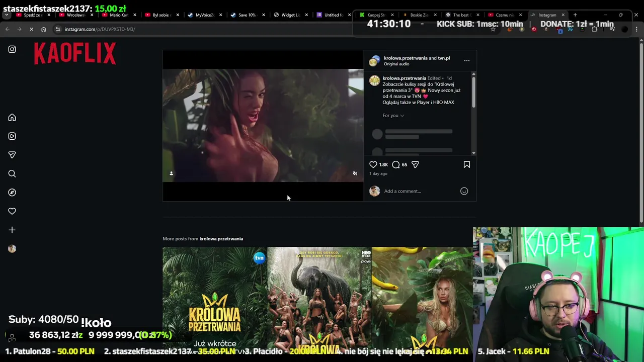Viewport: 644px width, 362px height.
Task: Click browser Back arrow
Action: point(7,29)
